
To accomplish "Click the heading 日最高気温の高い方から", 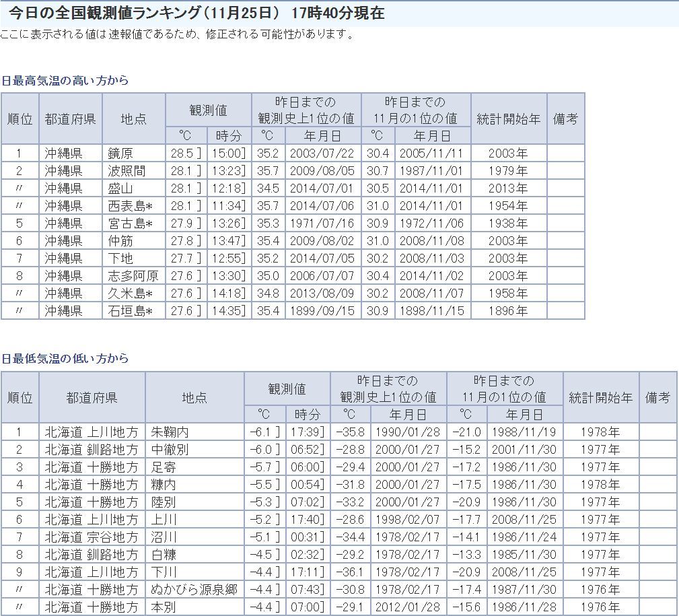I will [65, 81].
